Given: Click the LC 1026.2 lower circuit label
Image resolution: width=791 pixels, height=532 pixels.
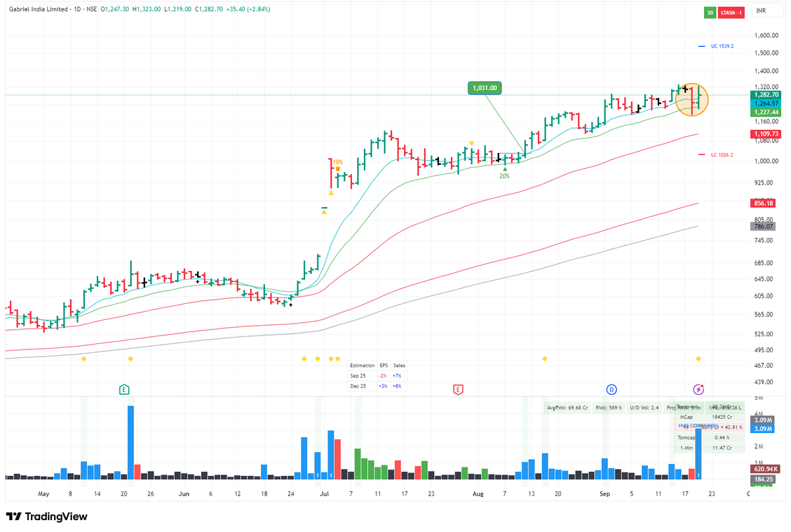Looking at the screenshot, I should pos(722,155).
